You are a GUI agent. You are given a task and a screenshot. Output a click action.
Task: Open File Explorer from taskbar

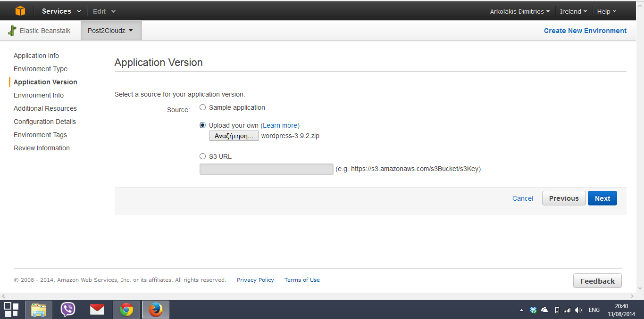point(39,310)
